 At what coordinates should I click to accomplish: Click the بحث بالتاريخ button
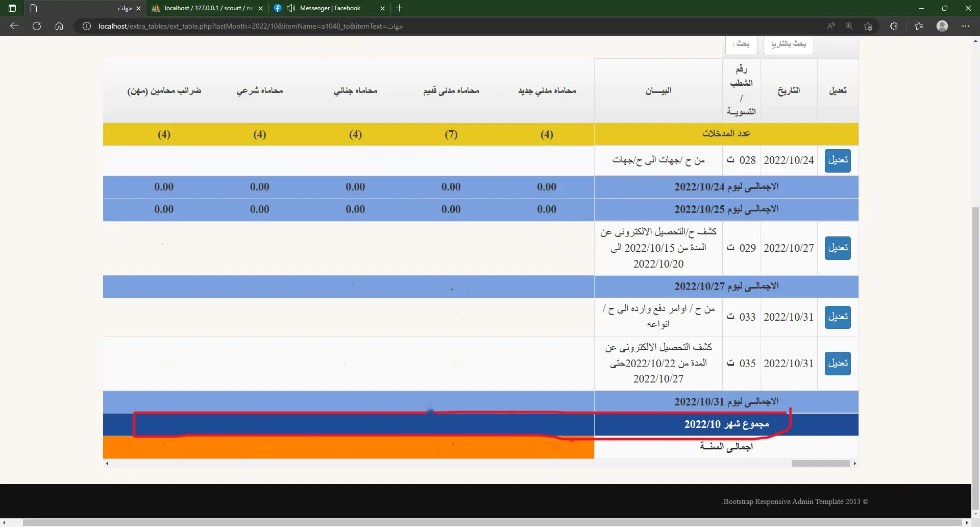click(x=788, y=44)
